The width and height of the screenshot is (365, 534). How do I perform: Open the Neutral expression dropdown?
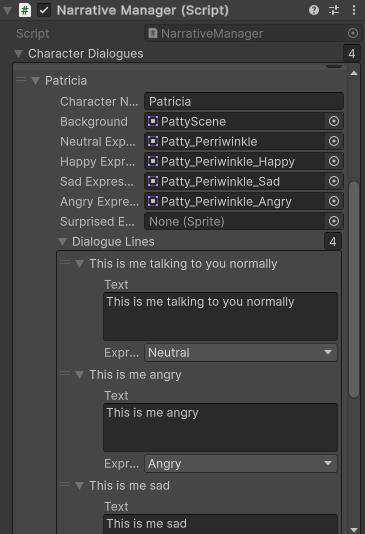pos(241,352)
